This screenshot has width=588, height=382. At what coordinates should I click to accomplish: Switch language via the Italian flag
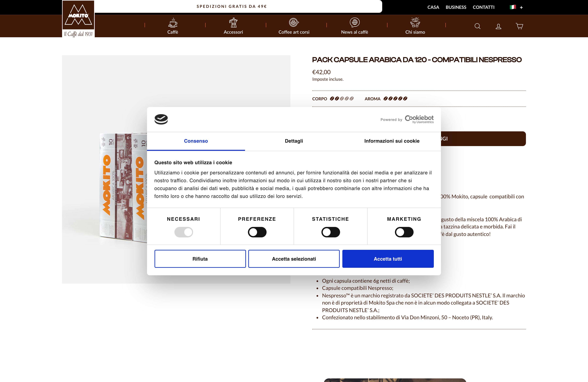[x=513, y=7]
